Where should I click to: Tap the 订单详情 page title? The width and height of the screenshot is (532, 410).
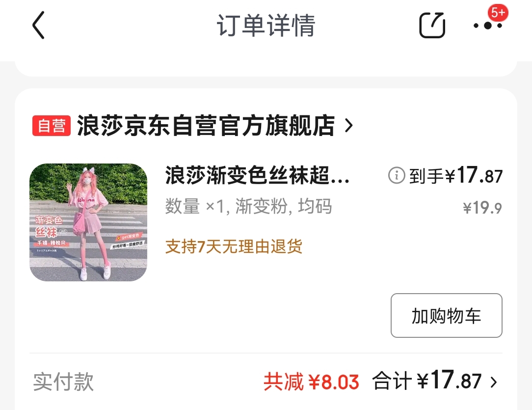266,26
